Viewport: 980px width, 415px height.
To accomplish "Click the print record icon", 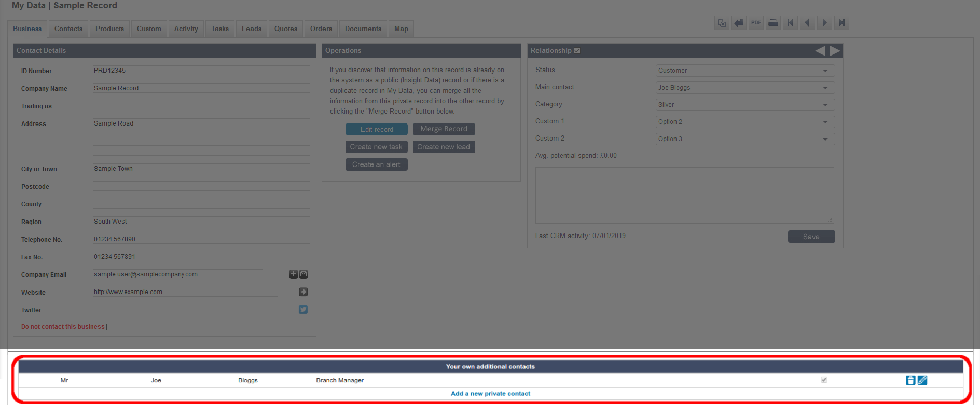I will (x=773, y=23).
